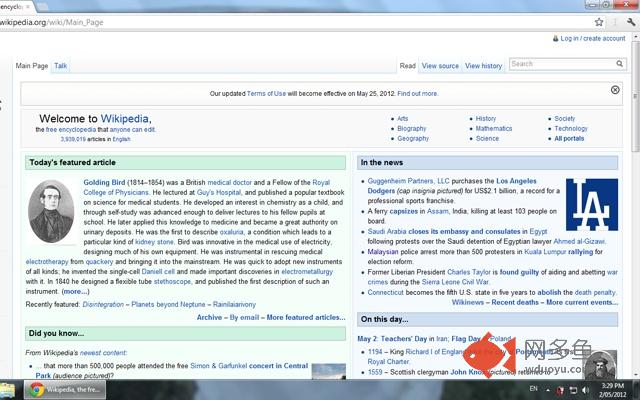Click the volume speaker tray icon

tap(585, 390)
